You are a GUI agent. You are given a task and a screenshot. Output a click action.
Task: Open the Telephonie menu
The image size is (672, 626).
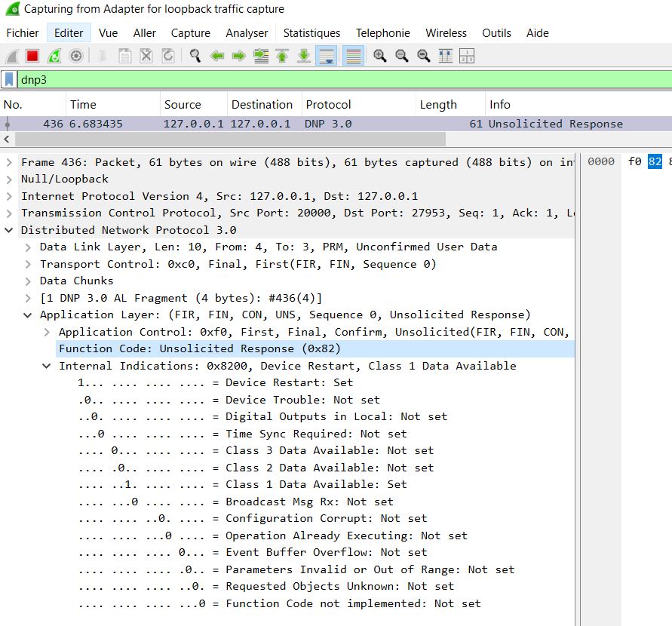[x=382, y=33]
